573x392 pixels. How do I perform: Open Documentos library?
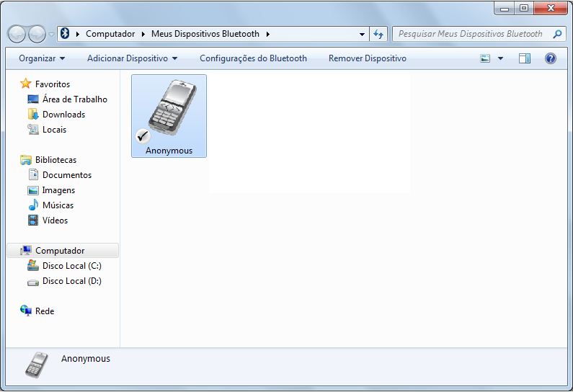click(67, 174)
